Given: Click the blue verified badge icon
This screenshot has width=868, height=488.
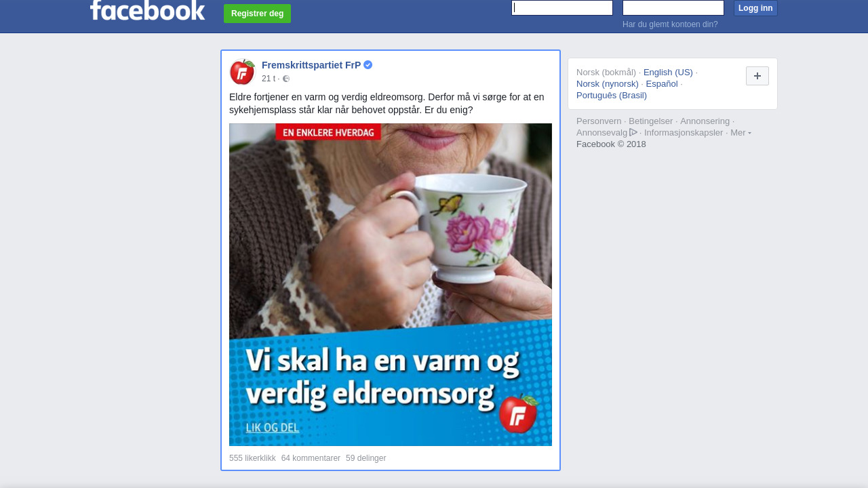Looking at the screenshot, I should click(x=368, y=65).
